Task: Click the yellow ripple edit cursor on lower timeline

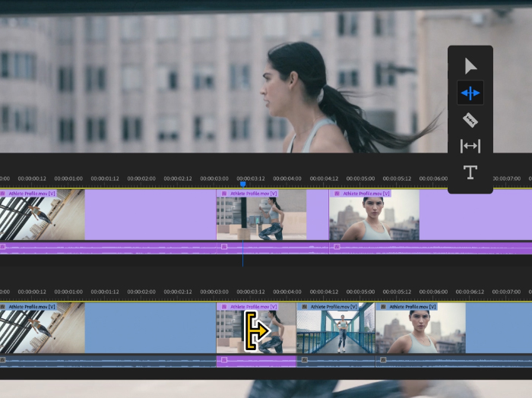Action: (256, 332)
